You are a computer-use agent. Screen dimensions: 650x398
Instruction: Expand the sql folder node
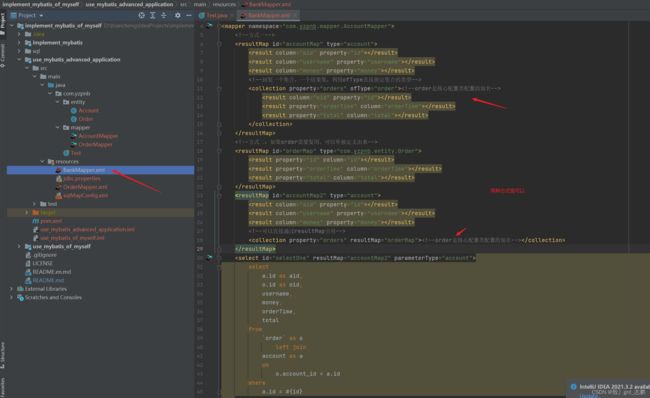pyautogui.click(x=19, y=51)
